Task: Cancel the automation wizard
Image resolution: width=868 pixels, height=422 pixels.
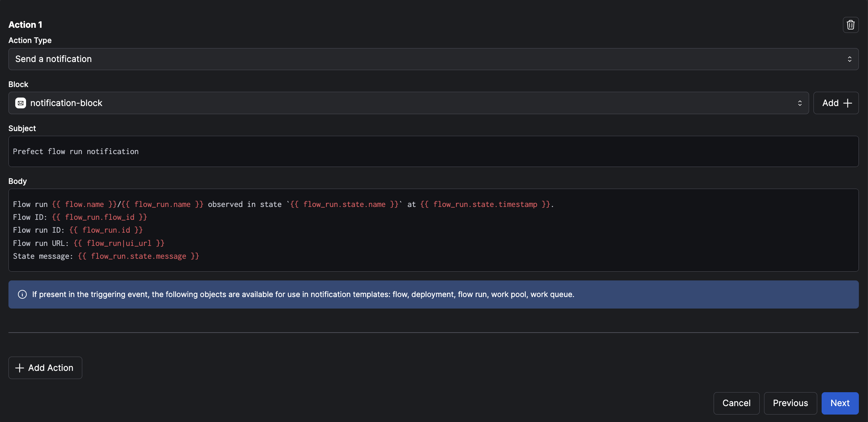Action: pyautogui.click(x=736, y=403)
